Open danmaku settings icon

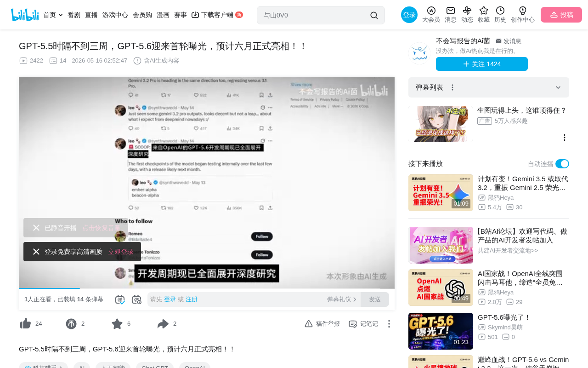[137, 299]
